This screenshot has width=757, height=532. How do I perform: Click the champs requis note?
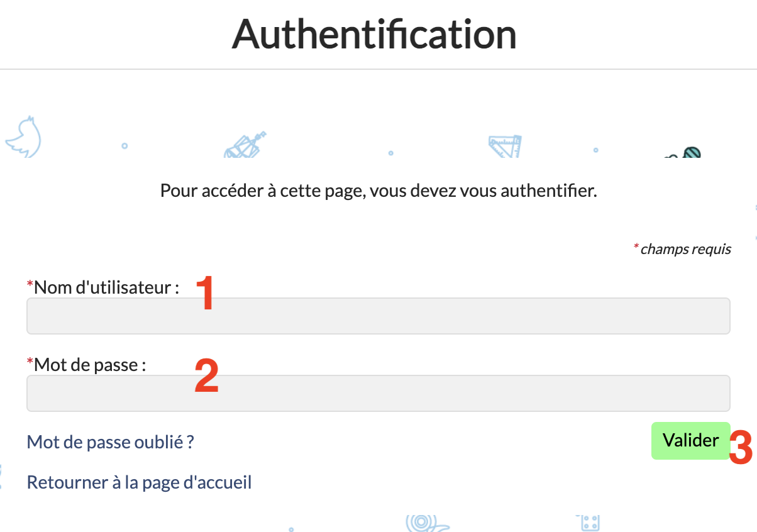[685, 249]
